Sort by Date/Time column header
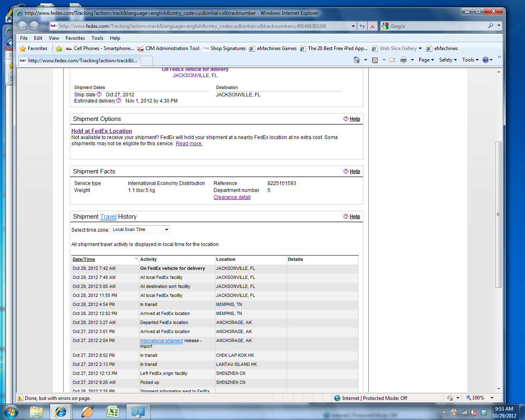This screenshot has width=525, height=420. [x=84, y=259]
